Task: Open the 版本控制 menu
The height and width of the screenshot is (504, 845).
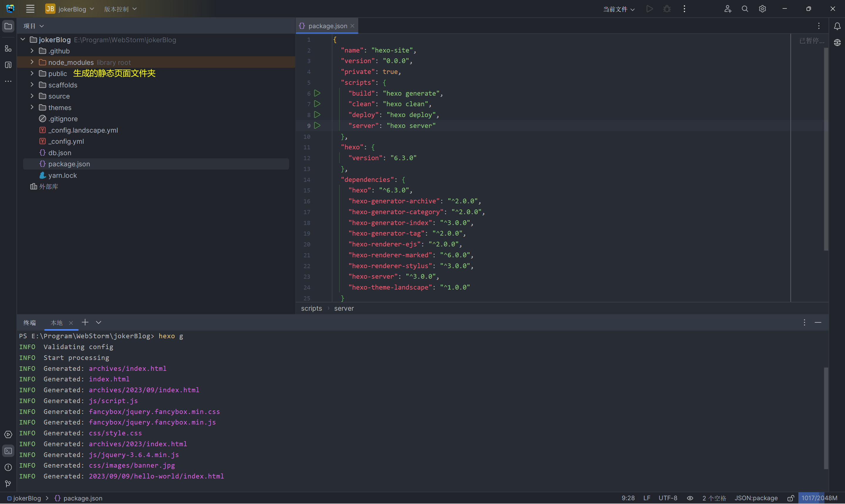Action: (120, 9)
